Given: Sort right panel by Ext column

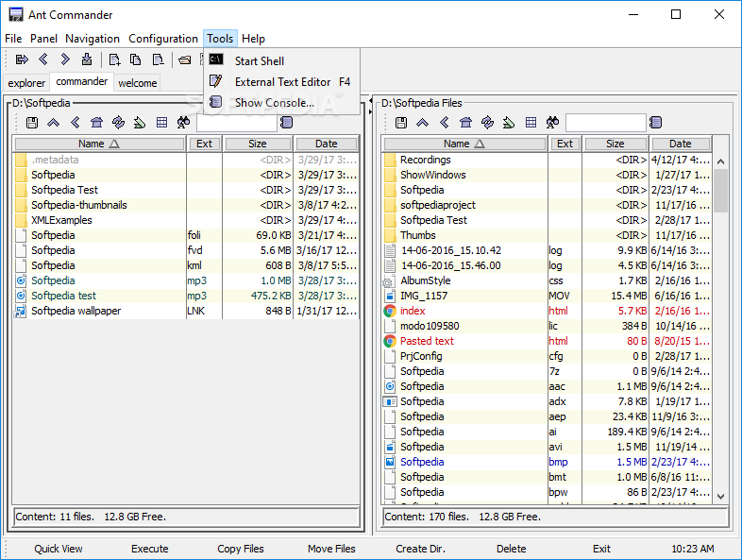Looking at the screenshot, I should (565, 144).
